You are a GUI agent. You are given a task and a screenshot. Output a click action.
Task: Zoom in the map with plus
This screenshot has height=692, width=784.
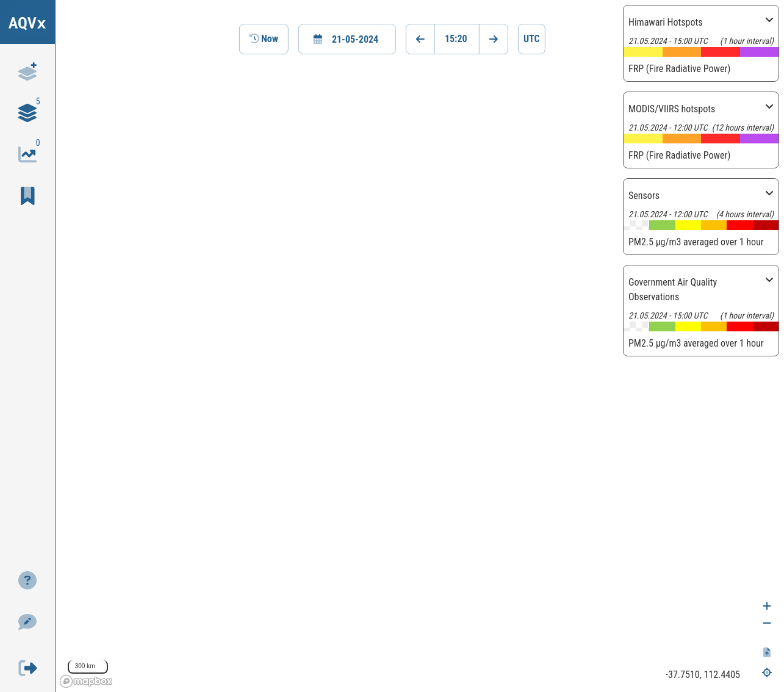coord(767,606)
